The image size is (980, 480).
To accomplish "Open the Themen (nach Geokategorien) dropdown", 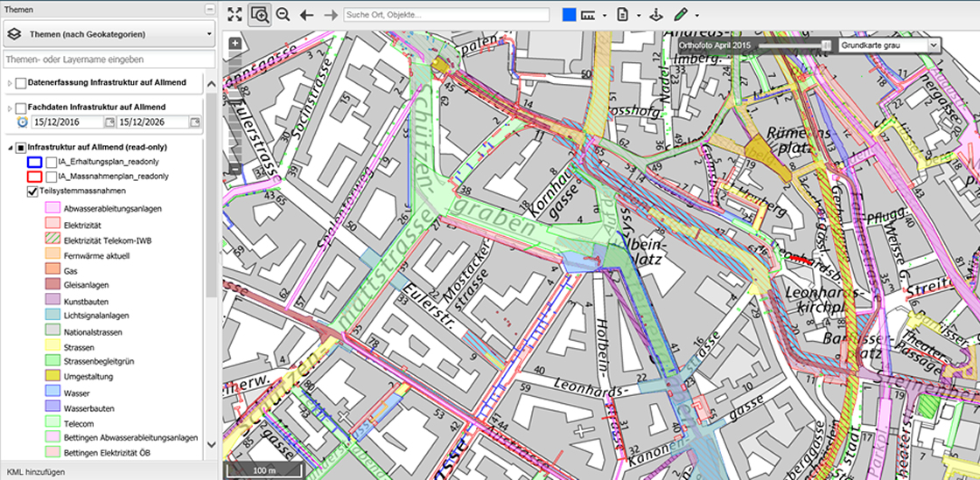I will (x=109, y=35).
